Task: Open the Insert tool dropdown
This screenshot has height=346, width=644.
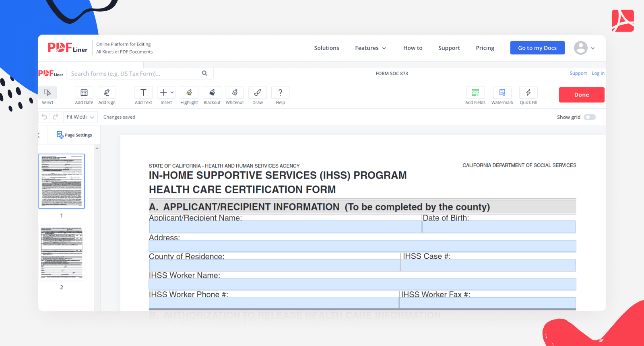Action: 166,93
